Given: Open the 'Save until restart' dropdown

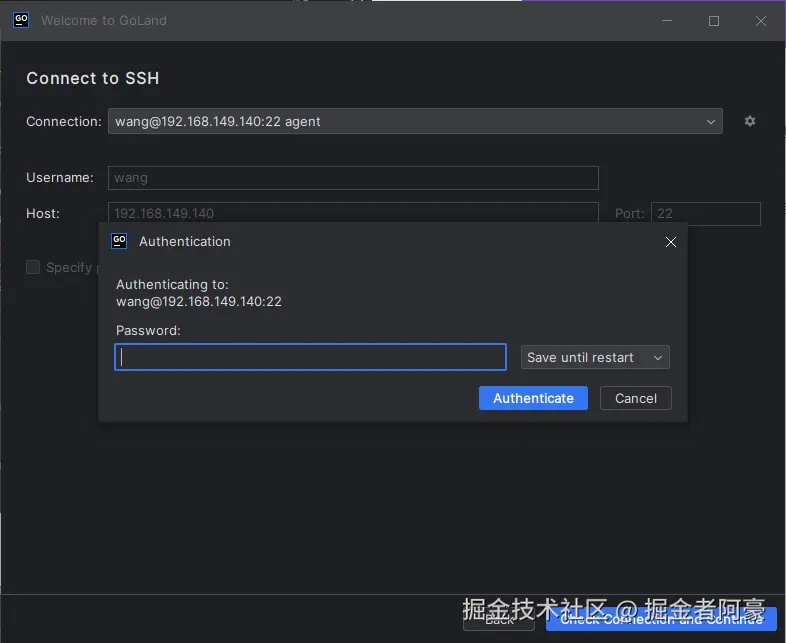Looking at the screenshot, I should click(595, 357).
